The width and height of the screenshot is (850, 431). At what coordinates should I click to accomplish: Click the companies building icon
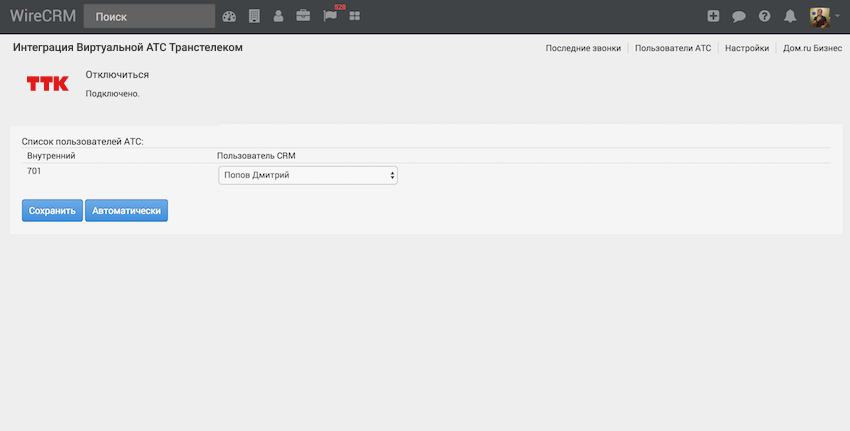[254, 16]
